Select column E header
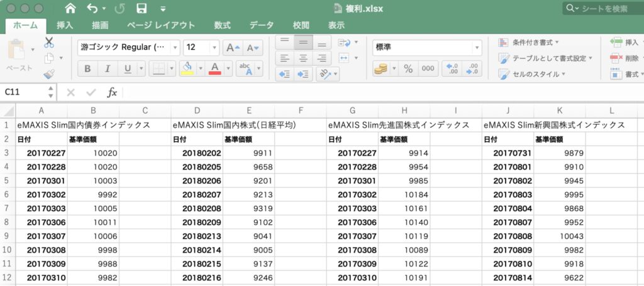This screenshot has width=644, height=286. 249,111
